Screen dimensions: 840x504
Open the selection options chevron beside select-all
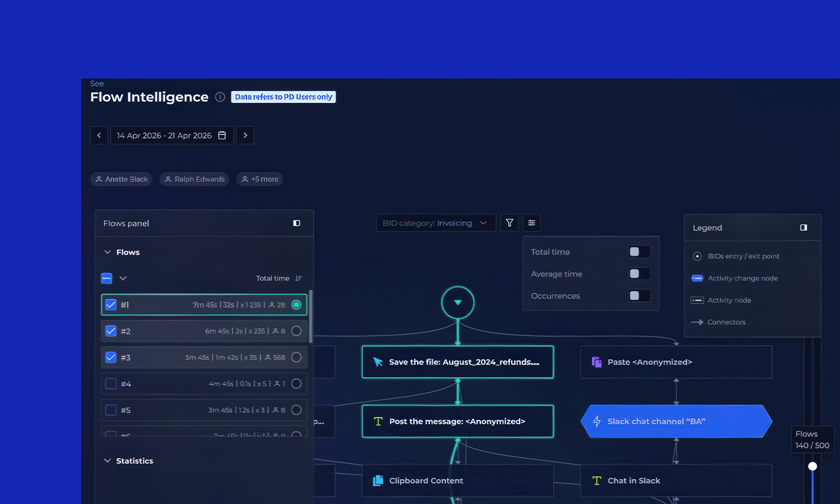(123, 278)
